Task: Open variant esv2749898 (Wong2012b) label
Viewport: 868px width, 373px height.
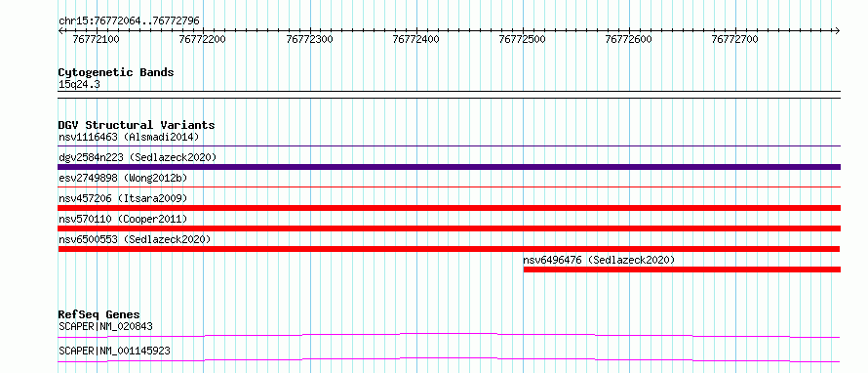Action: click(x=123, y=178)
